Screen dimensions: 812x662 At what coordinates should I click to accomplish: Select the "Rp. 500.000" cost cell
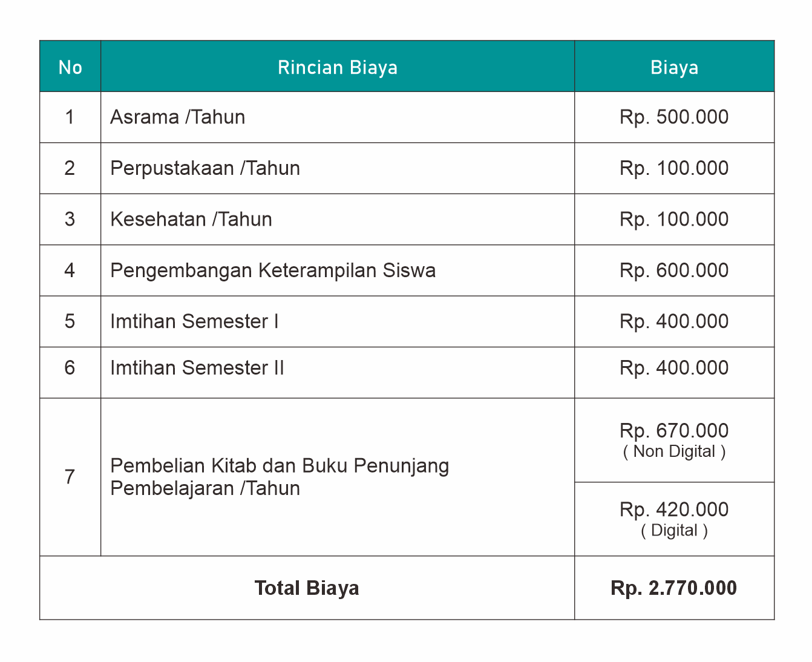[674, 117]
